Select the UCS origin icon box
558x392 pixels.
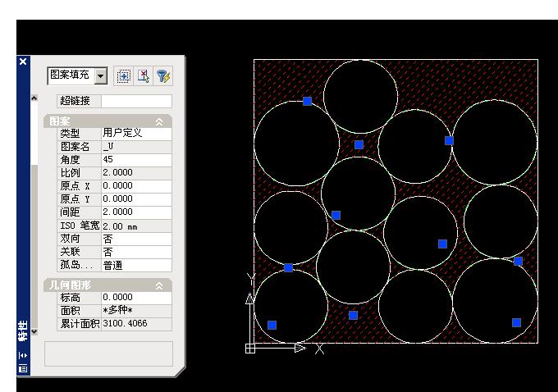point(250,349)
